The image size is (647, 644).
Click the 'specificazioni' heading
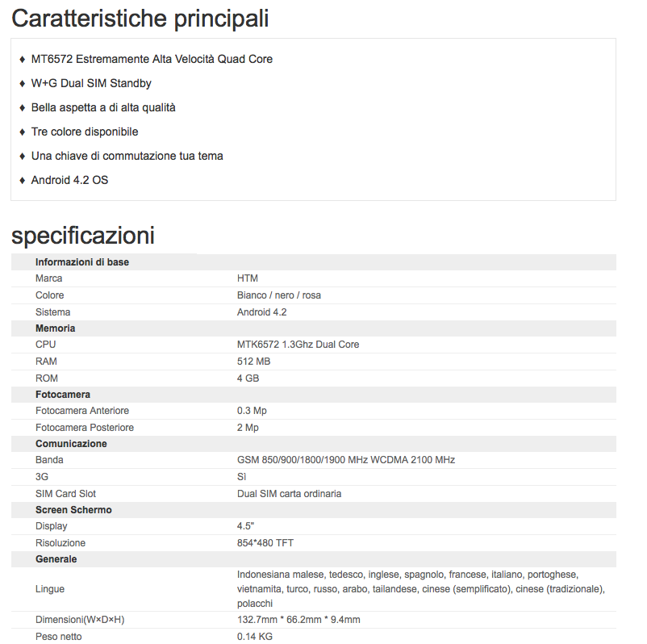point(83,236)
